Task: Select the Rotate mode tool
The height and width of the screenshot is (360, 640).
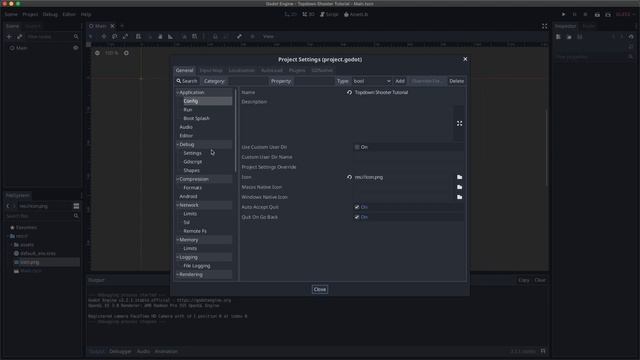Action: point(114,36)
